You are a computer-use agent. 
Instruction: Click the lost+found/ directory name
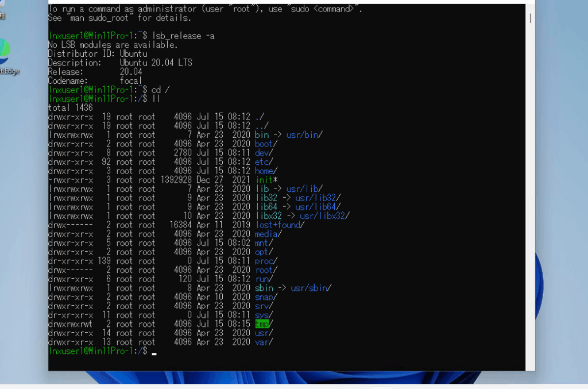[279, 225]
